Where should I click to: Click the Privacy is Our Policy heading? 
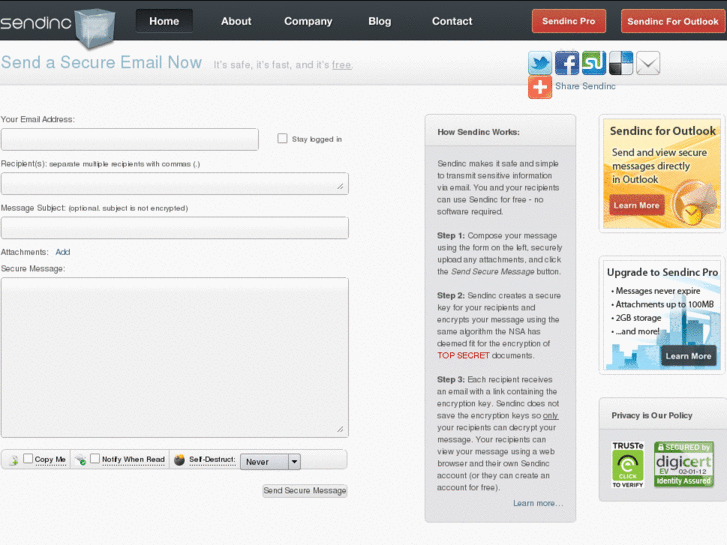point(652,415)
